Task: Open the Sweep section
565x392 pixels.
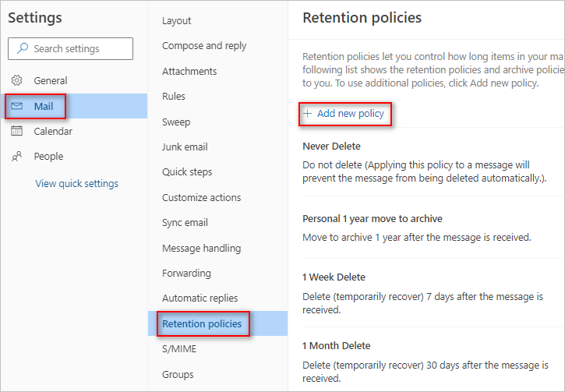Action: pos(176,122)
